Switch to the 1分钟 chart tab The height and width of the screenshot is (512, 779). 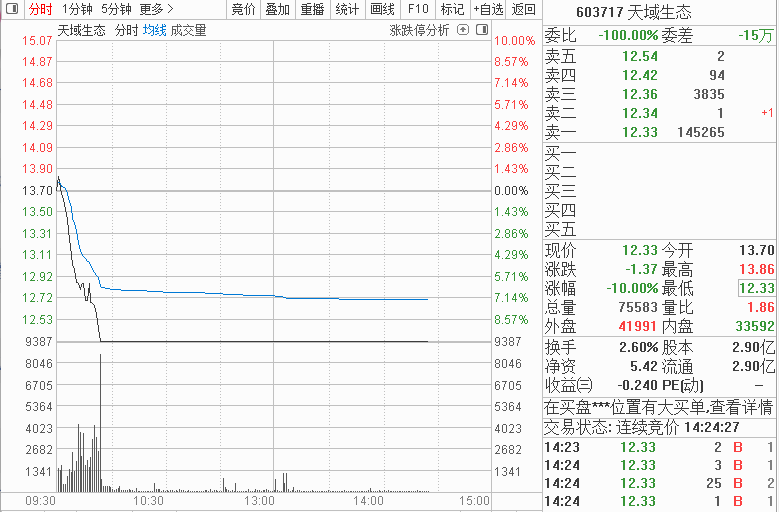(77, 9)
